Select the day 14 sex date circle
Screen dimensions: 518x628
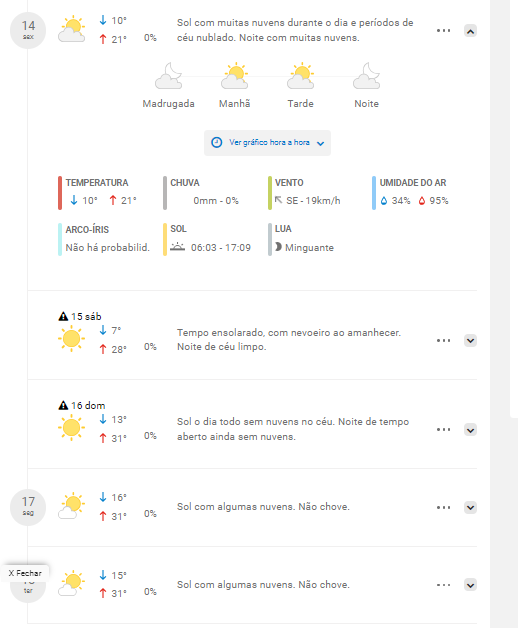(28, 30)
